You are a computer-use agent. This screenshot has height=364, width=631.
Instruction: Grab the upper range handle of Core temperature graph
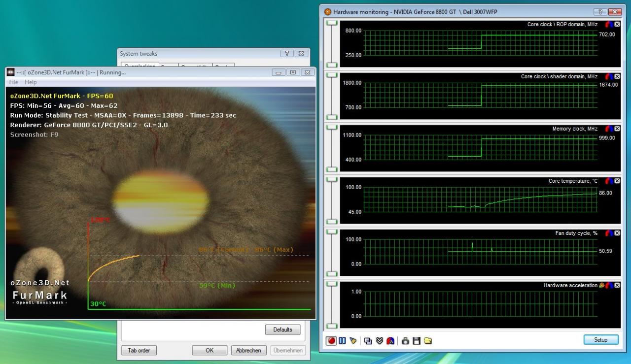tap(331, 179)
